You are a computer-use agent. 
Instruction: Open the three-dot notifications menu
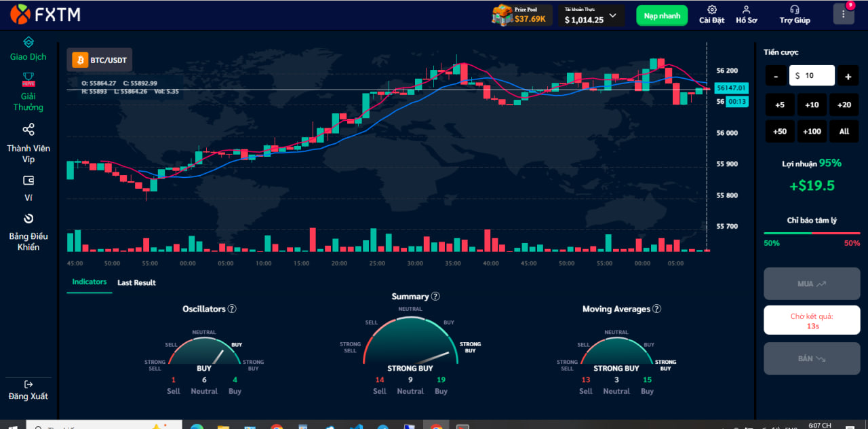point(844,14)
